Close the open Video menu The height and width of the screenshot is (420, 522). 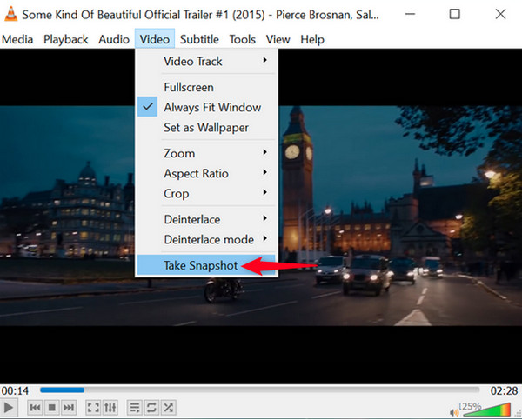(155, 39)
